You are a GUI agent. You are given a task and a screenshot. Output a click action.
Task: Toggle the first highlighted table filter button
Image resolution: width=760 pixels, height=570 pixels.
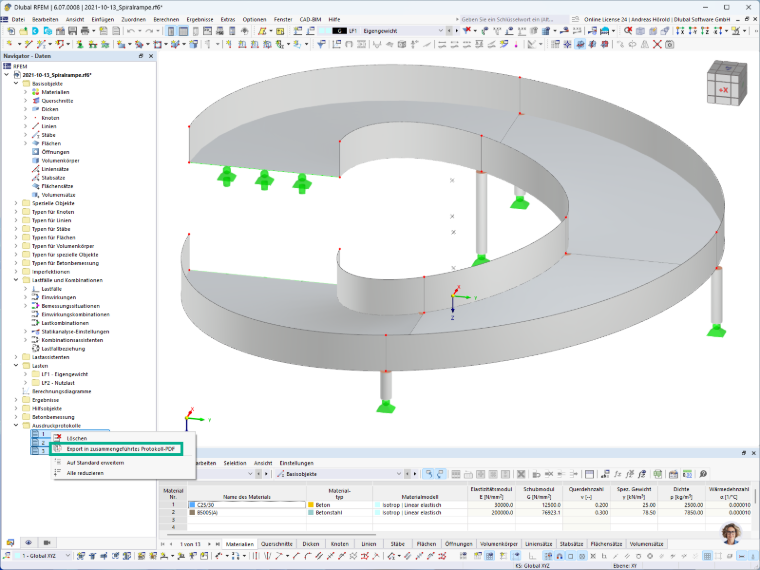pos(430,474)
